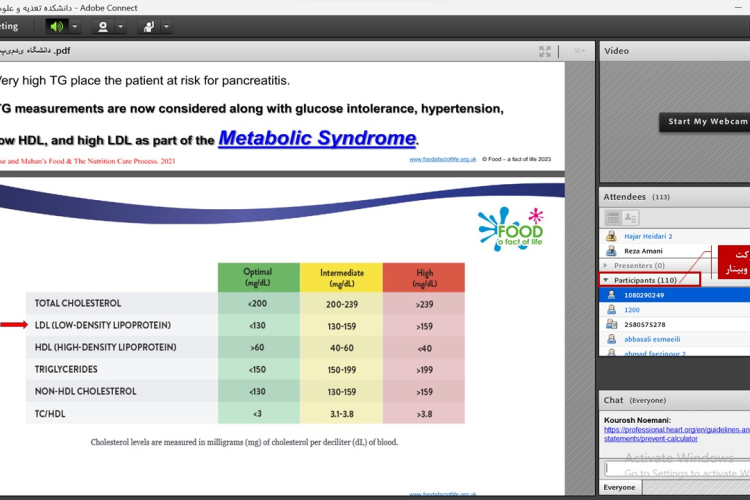Click the webcam icon in top toolbar

pyautogui.click(x=103, y=26)
